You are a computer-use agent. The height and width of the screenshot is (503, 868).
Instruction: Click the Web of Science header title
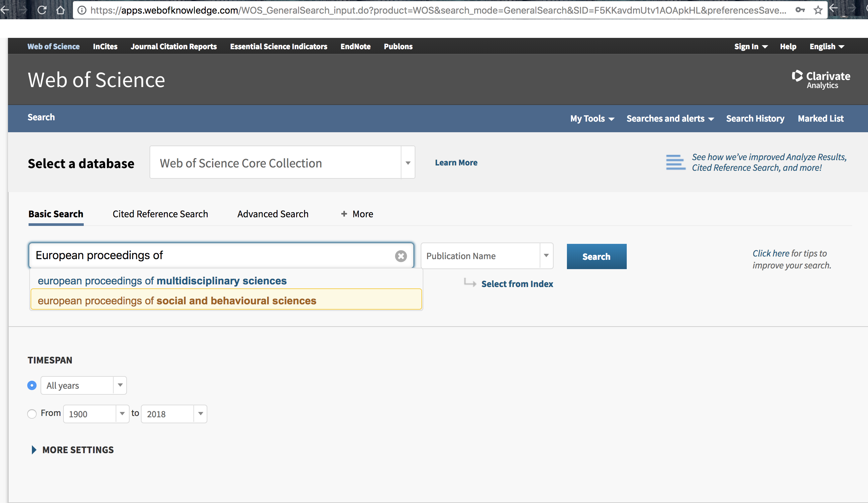pos(96,80)
